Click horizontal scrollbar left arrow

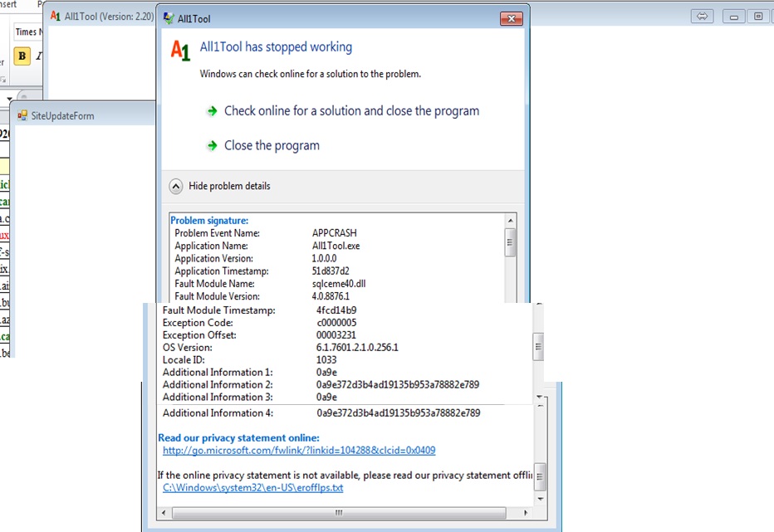click(x=164, y=513)
